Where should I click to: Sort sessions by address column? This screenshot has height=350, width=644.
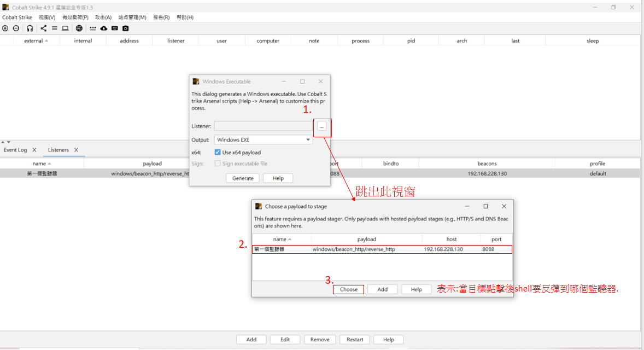[x=130, y=40]
